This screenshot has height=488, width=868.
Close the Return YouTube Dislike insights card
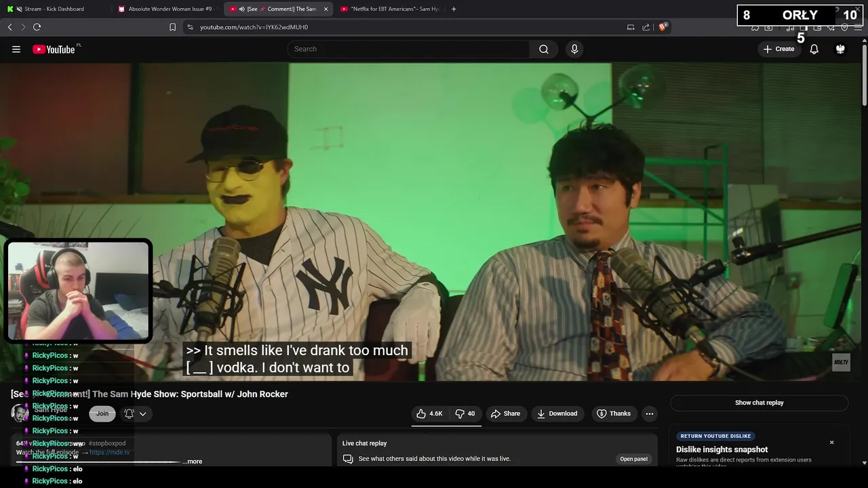pos(831,443)
